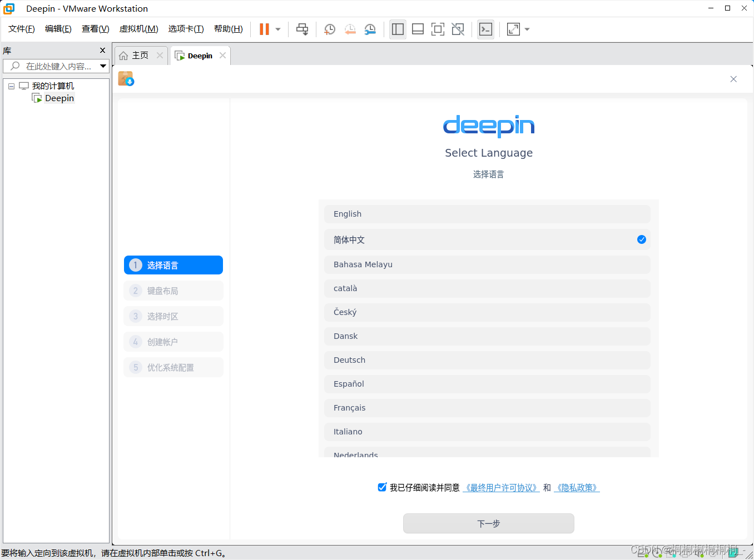Close the Deepin tab
The height and width of the screenshot is (560, 754).
(222, 56)
